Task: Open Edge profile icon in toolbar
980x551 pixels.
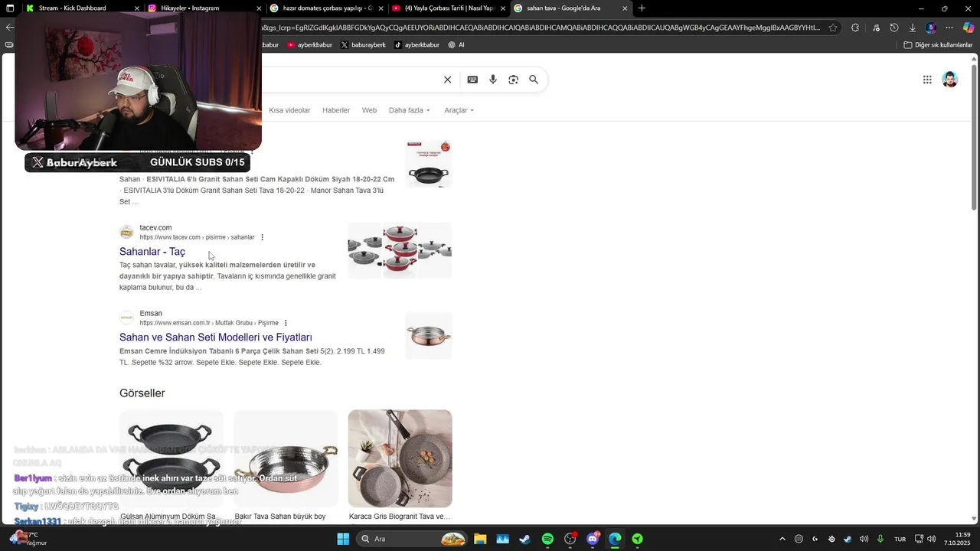Action: 931,28
